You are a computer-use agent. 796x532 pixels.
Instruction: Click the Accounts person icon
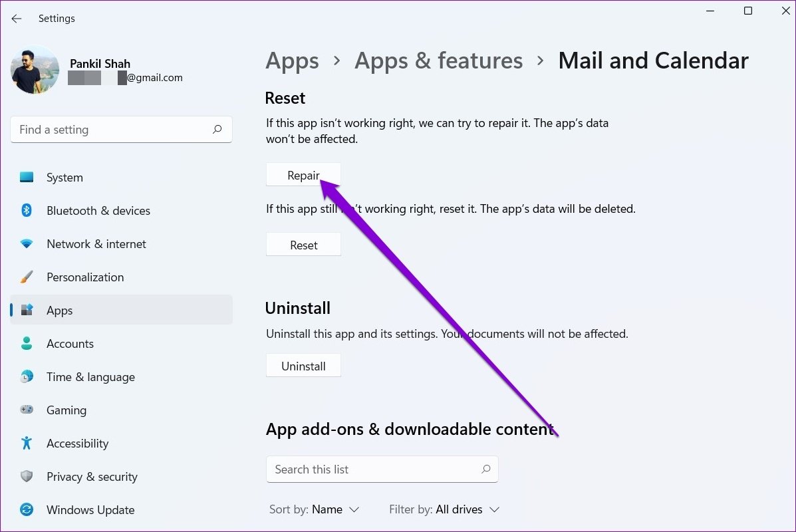[27, 343]
